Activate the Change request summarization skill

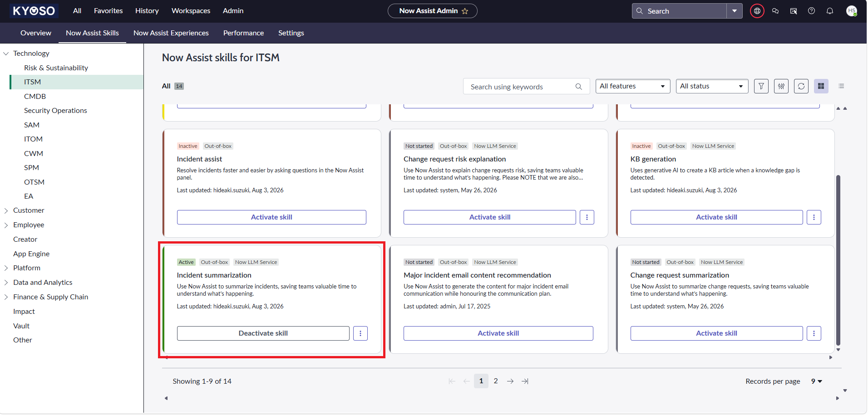[716, 333]
